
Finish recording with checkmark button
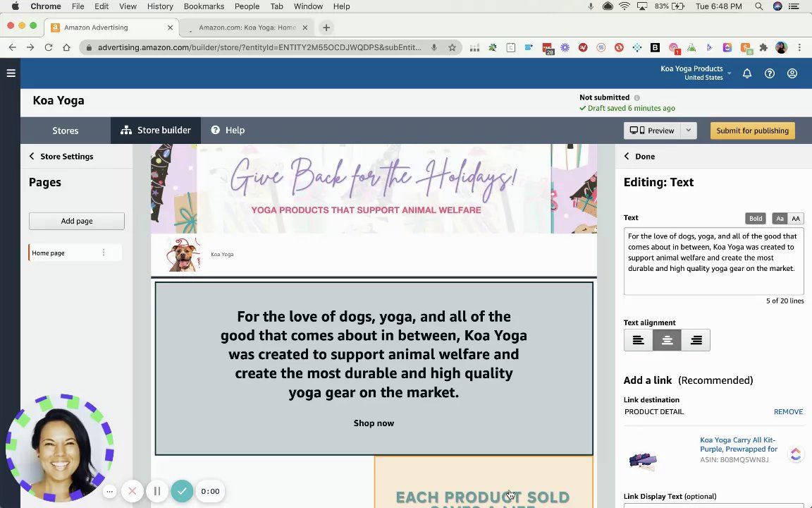point(182,491)
